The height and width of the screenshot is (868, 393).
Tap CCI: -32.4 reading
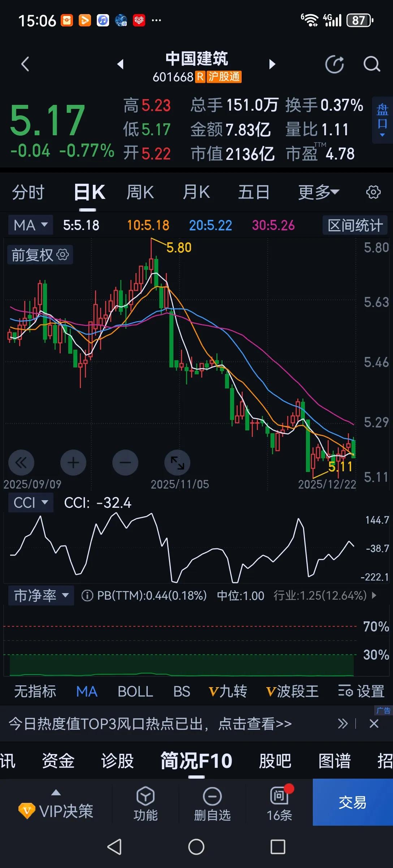(98, 502)
